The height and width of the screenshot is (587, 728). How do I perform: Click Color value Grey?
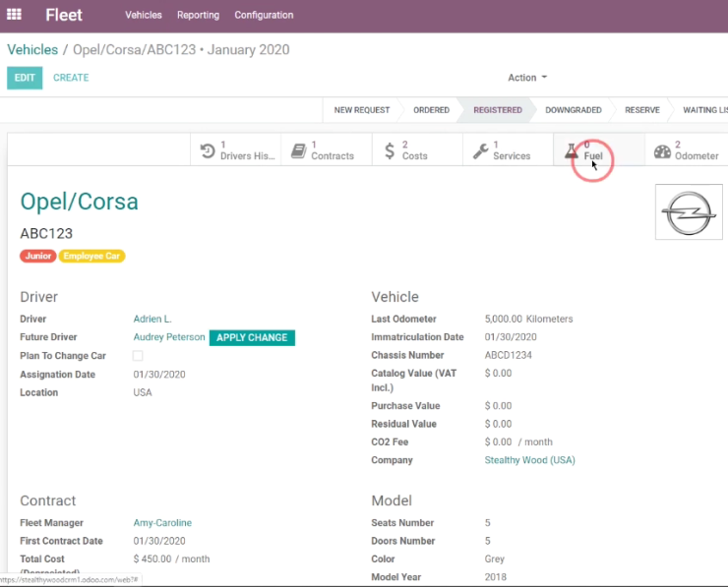(495, 558)
